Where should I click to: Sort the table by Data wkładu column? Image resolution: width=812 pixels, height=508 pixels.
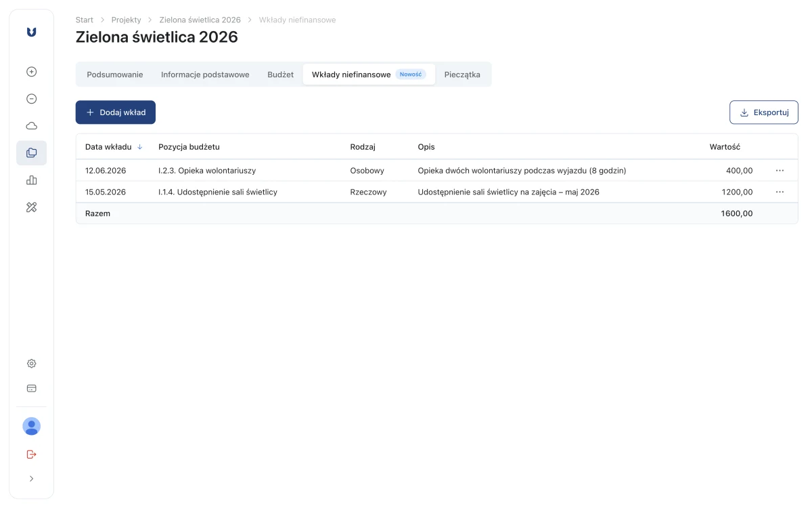pyautogui.click(x=114, y=147)
